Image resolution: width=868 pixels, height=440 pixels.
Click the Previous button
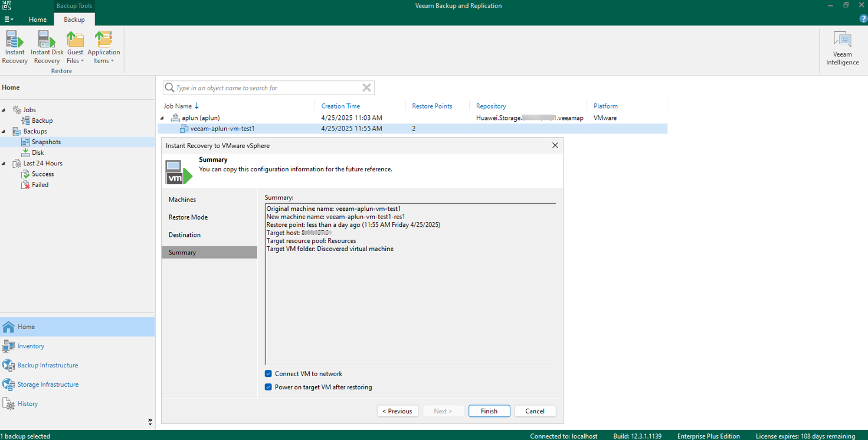pos(398,411)
